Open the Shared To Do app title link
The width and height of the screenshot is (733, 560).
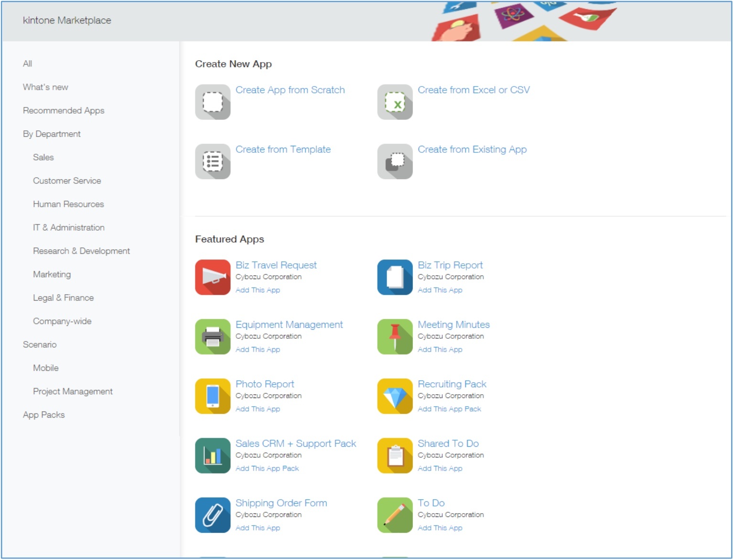[x=448, y=444]
